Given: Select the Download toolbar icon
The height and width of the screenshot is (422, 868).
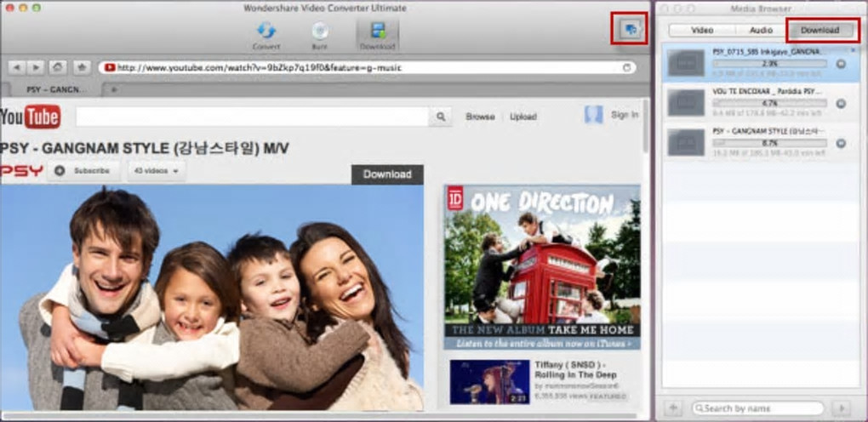Looking at the screenshot, I should pos(378,36).
